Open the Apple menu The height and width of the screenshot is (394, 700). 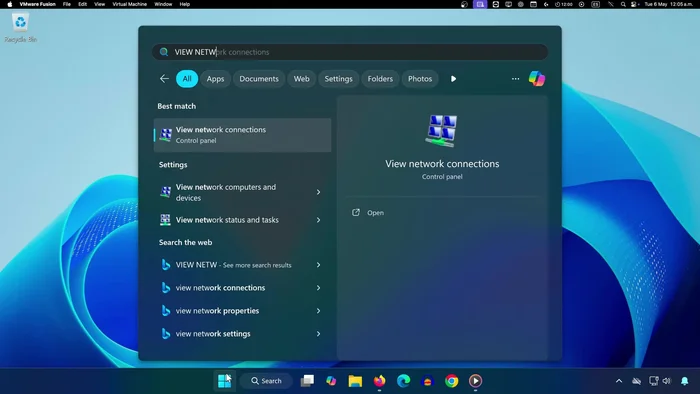(9, 4)
